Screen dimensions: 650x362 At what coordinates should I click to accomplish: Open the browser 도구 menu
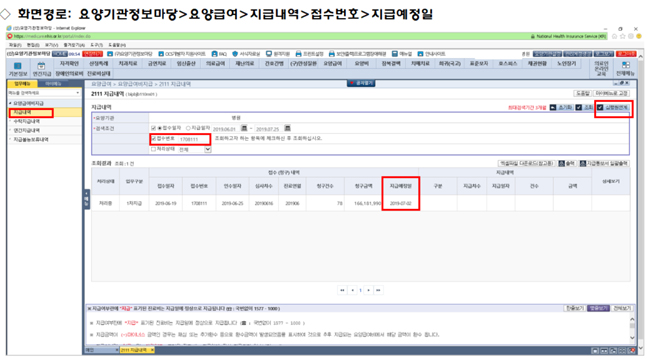click(96, 45)
